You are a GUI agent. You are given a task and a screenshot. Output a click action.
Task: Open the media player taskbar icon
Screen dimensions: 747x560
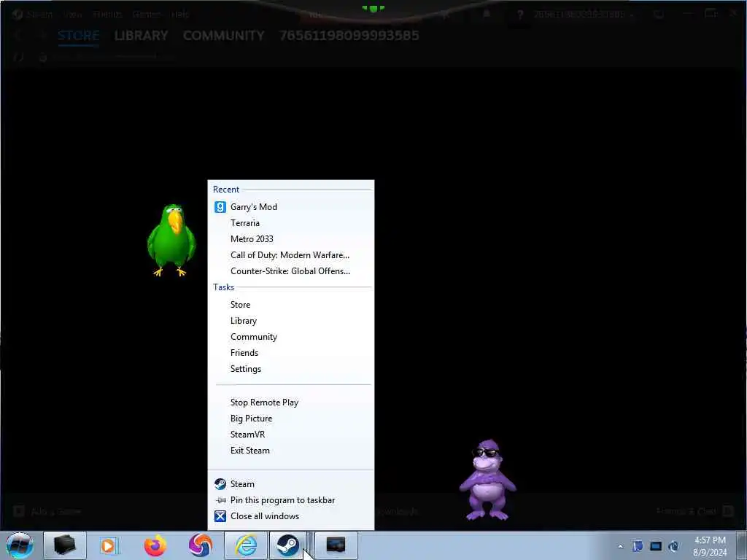[108, 545]
